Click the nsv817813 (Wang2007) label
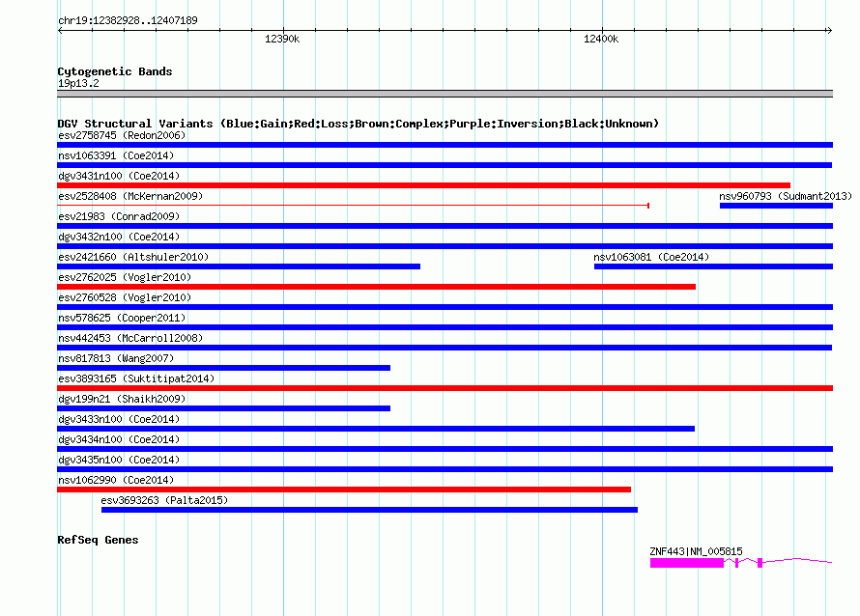 click(x=116, y=358)
